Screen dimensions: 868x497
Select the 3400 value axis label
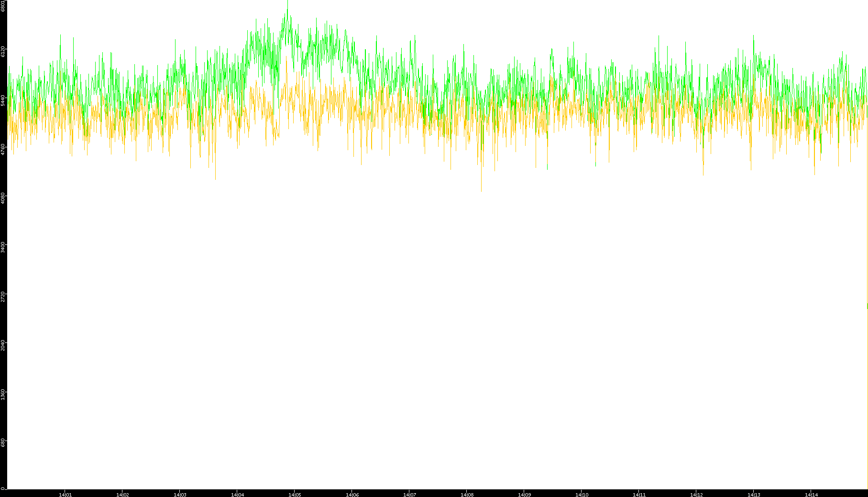point(3,247)
